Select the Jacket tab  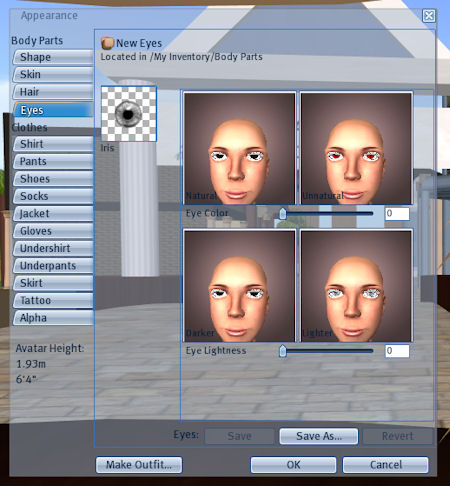click(x=53, y=213)
